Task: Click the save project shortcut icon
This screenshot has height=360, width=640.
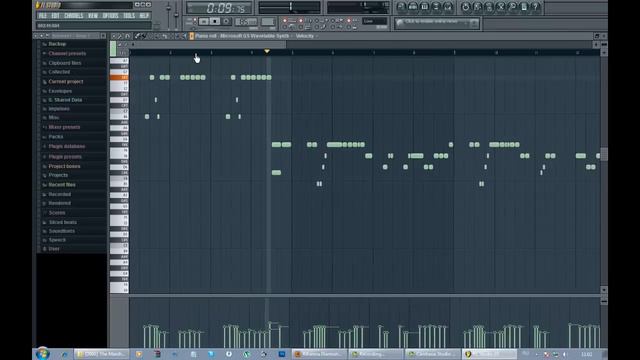Action: coord(477,7)
